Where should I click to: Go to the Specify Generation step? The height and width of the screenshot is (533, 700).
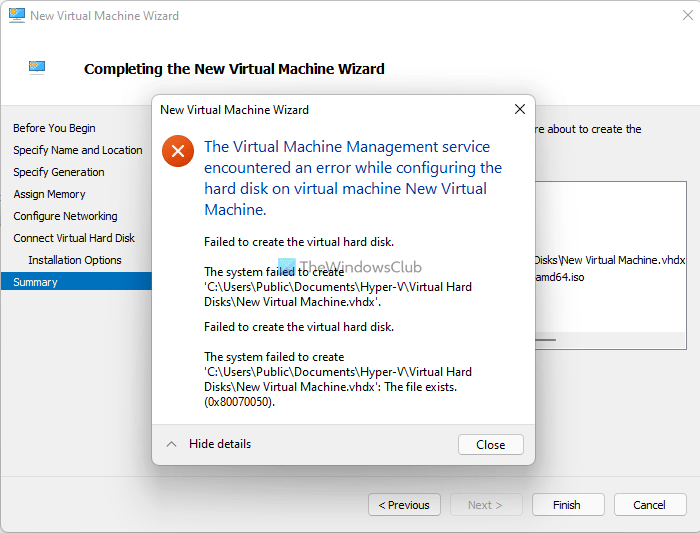click(x=58, y=172)
